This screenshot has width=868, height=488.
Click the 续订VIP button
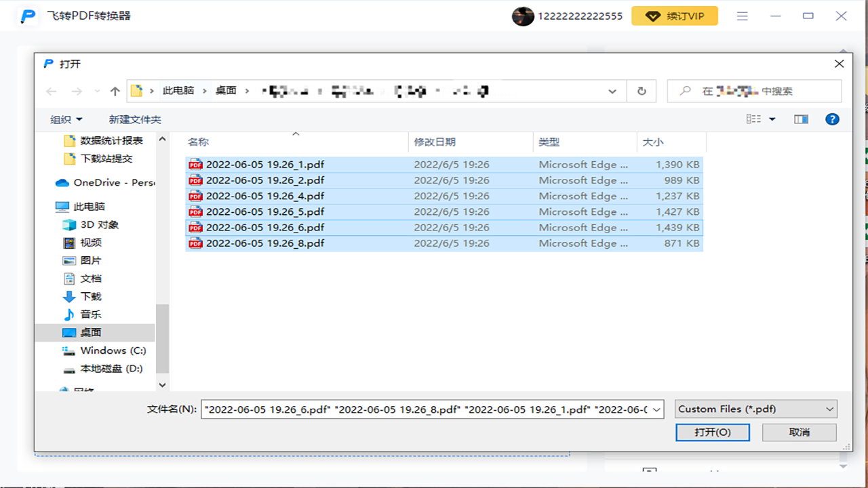coord(674,16)
